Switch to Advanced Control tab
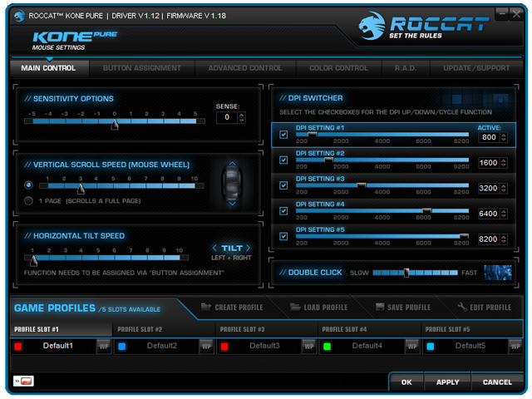Viewport: 532px width, 399px height. [x=245, y=68]
